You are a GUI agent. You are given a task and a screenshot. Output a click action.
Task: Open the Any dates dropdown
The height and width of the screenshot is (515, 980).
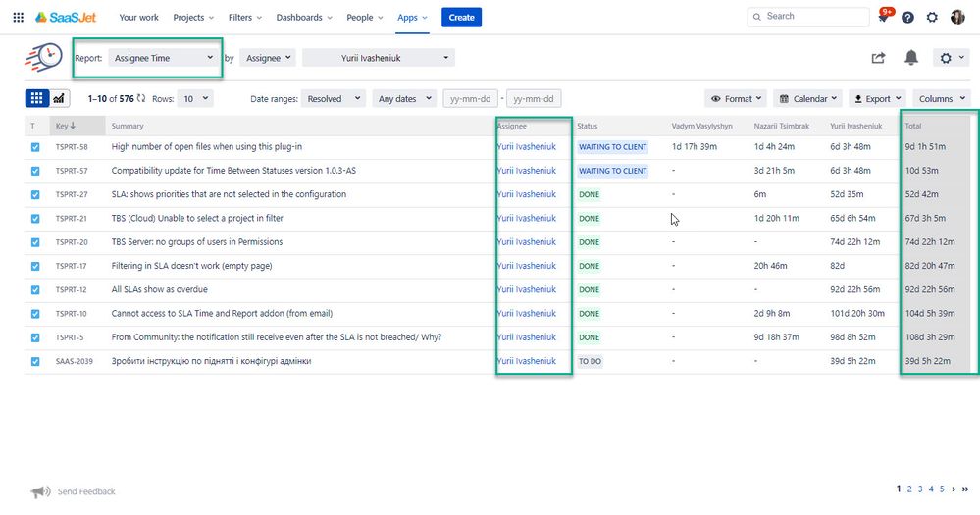404,99
